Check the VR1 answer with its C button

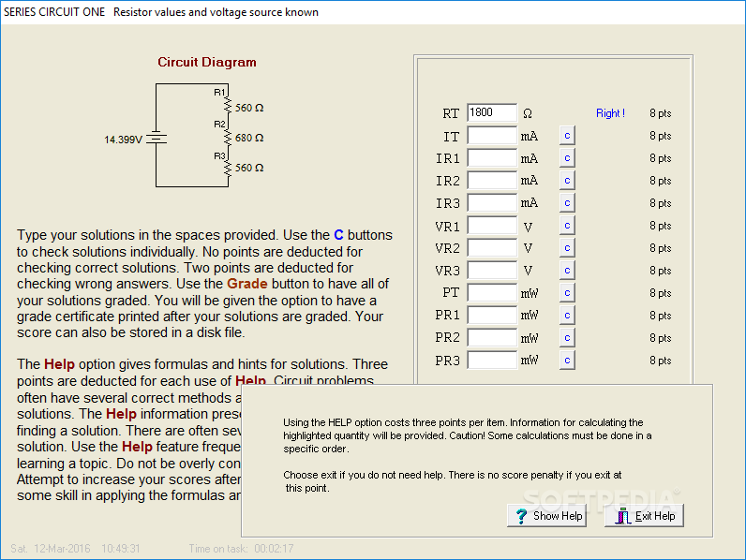point(567,226)
